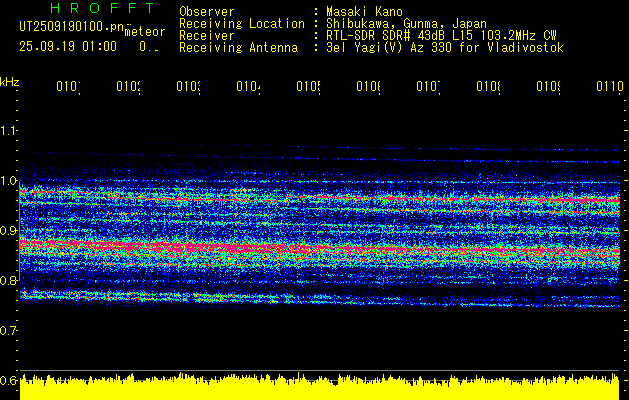
Task: Click the kHz axis unit label
Action: pyautogui.click(x=9, y=81)
